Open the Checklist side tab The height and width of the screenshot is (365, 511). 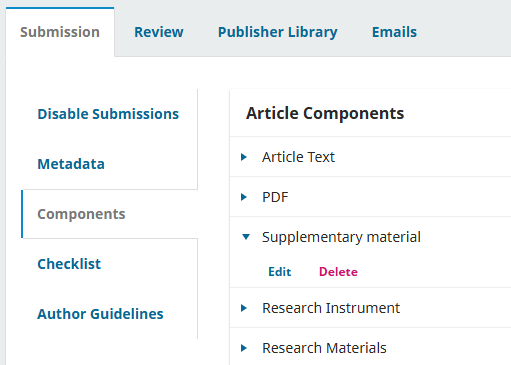69,264
